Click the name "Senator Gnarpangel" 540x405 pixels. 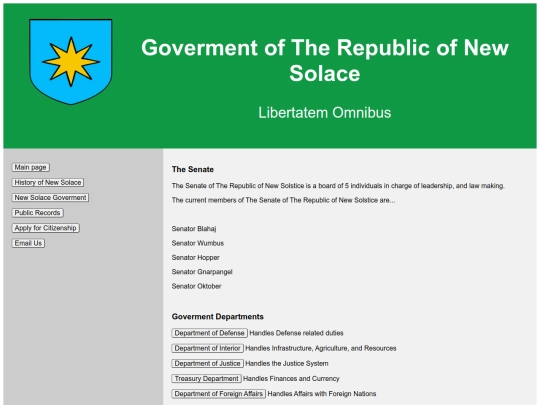202,272
